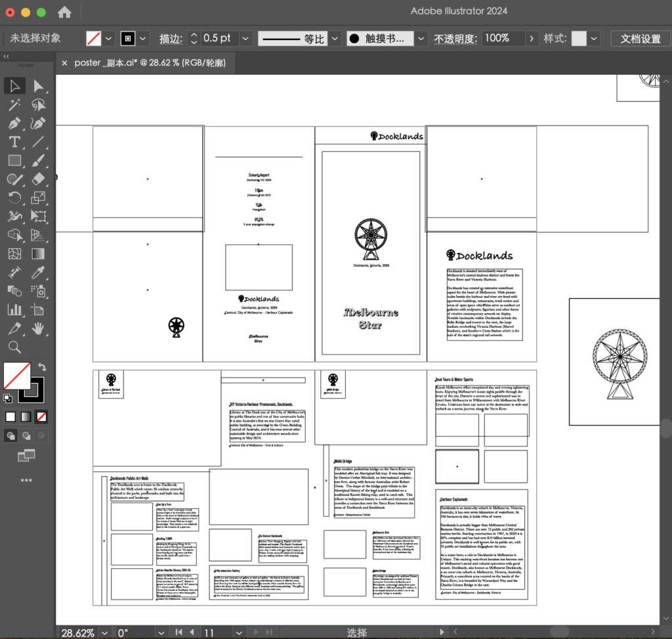
Task: Pick the Line Segment tool
Action: (x=39, y=142)
